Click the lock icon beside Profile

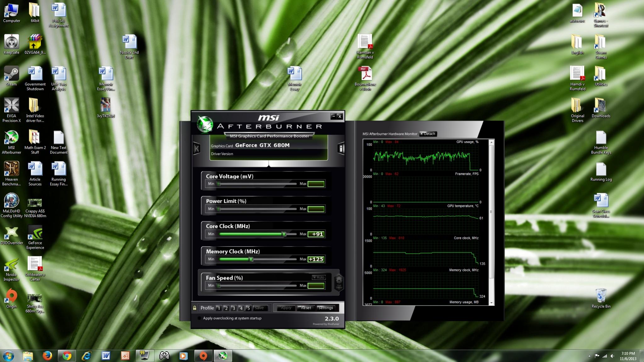pyautogui.click(x=195, y=308)
